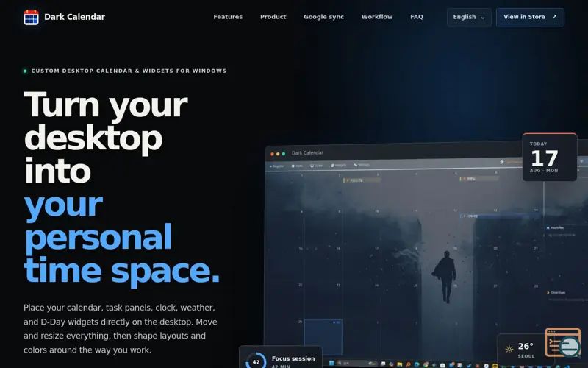Viewport: 588px width, 368px height.
Task: Expand the English language dropdown
Action: [469, 17]
